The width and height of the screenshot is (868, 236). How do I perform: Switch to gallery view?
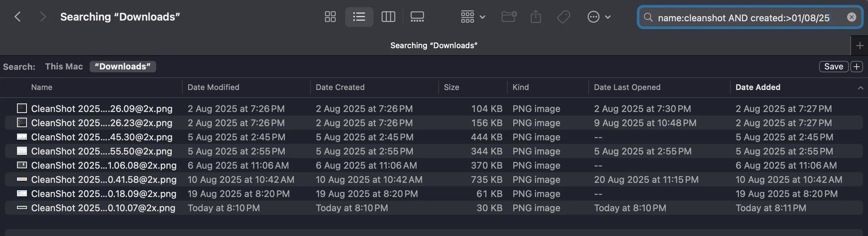tap(417, 17)
